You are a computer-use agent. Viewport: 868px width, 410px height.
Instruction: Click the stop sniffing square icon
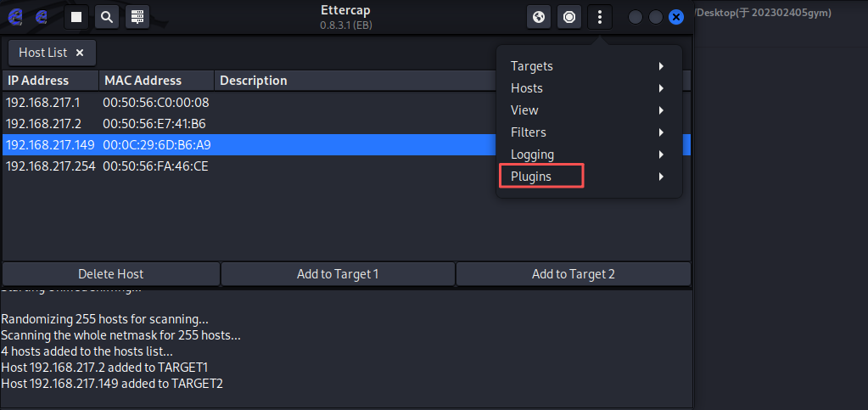click(x=76, y=16)
